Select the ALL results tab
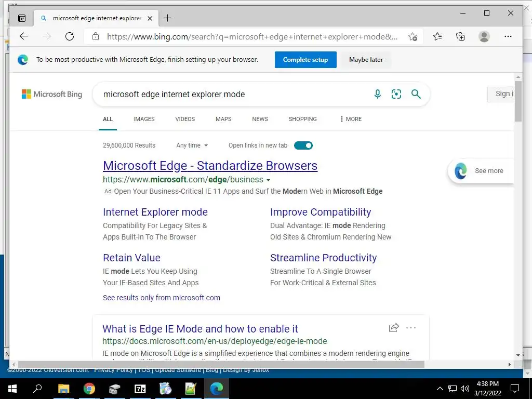The height and width of the screenshot is (399, 532). (108, 119)
